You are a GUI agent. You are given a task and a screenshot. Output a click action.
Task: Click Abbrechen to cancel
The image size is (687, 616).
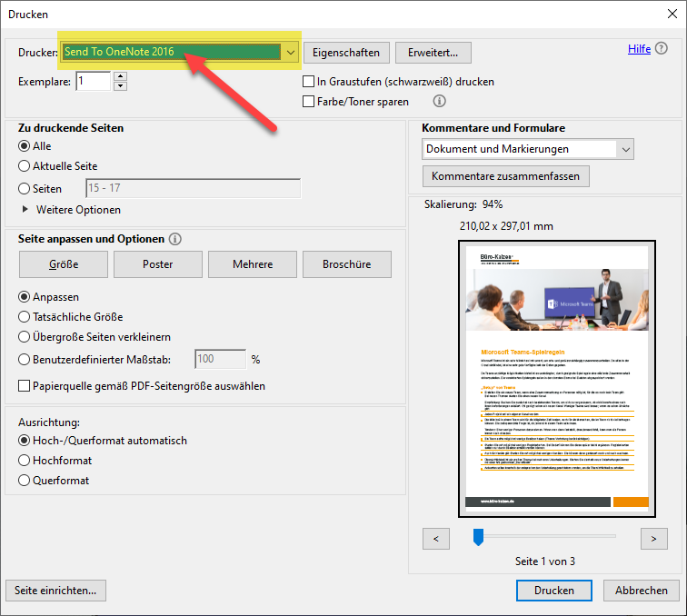click(x=642, y=591)
